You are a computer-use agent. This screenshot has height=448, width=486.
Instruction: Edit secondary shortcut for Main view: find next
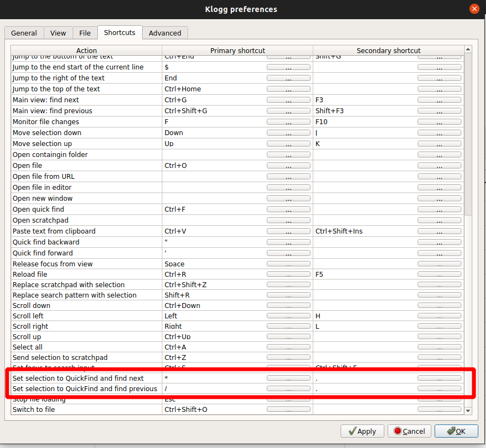click(440, 100)
